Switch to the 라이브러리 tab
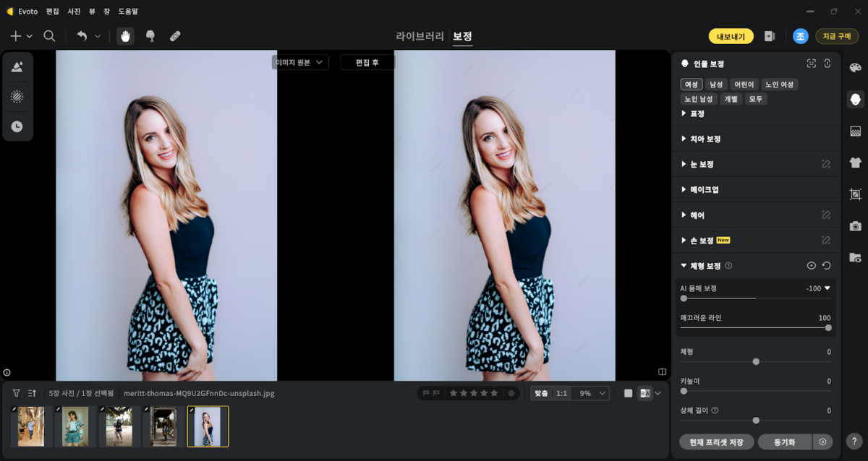 coord(420,36)
